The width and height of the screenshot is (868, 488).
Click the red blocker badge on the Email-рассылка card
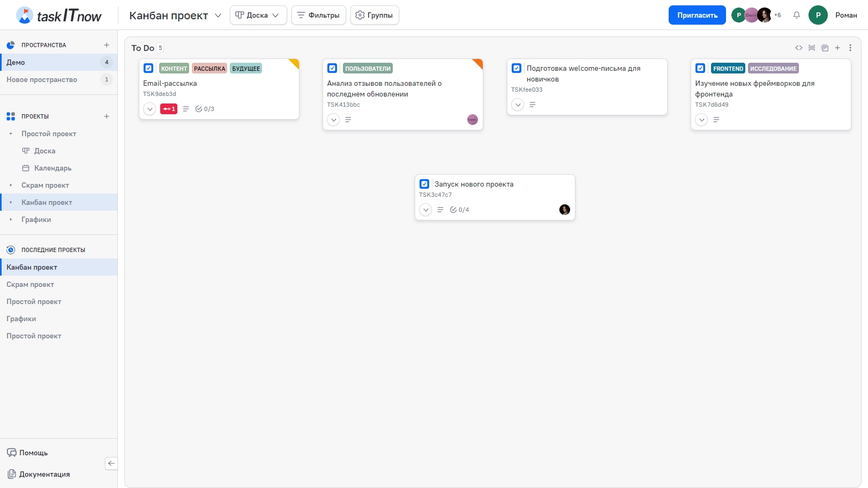169,109
